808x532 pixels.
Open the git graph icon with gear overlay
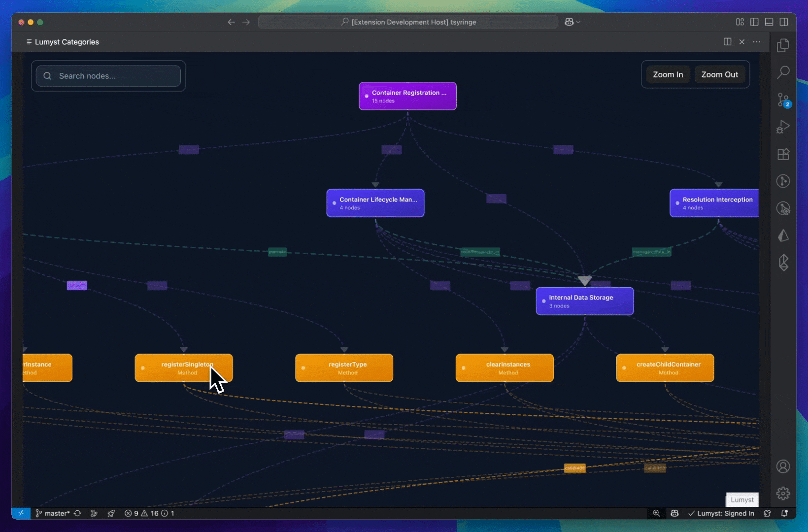tap(783, 208)
